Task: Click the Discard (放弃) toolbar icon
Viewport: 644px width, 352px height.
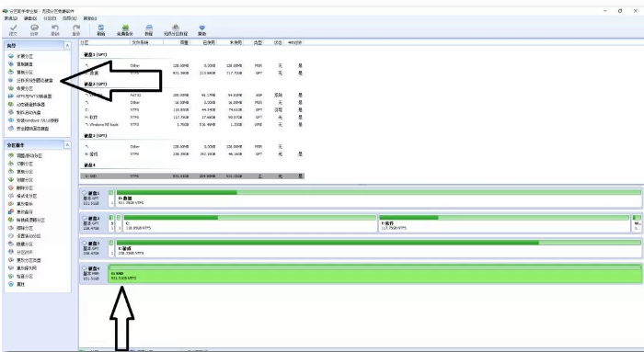Action: click(34, 29)
